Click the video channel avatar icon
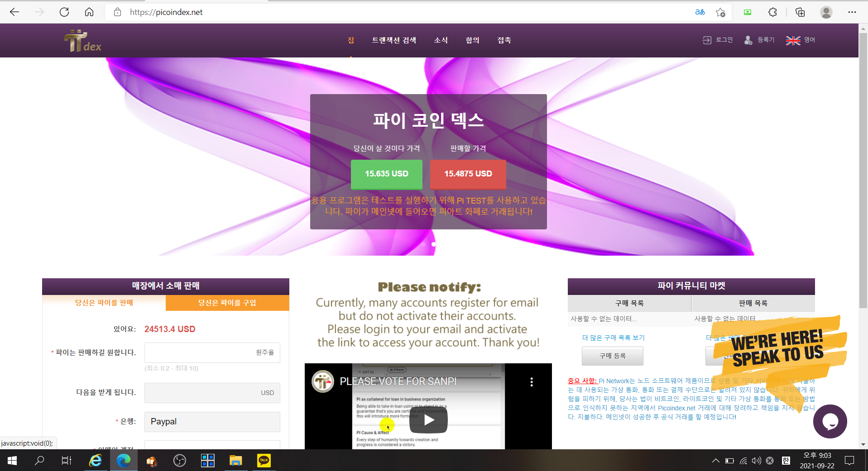The height and width of the screenshot is (471, 868). (x=323, y=381)
